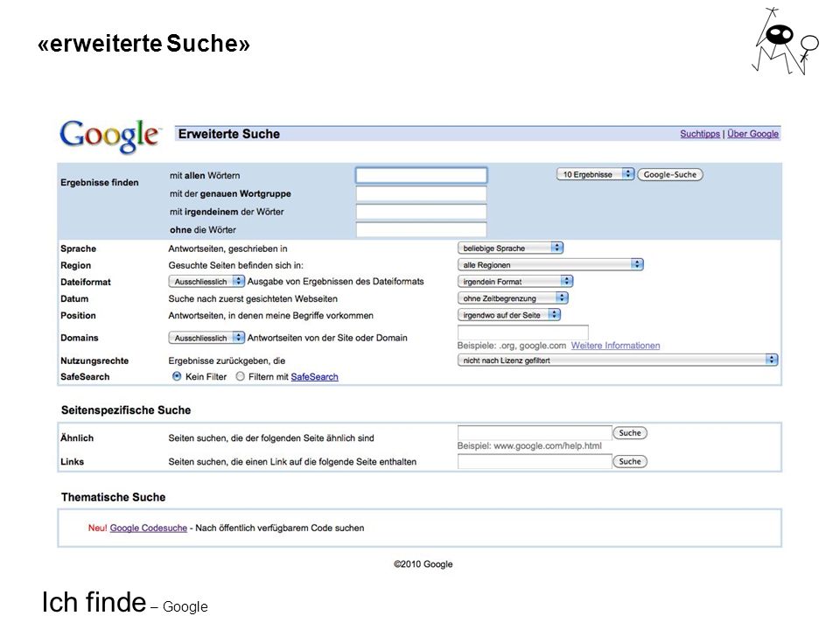Viewport: 840px width, 630px height.
Task: Click the 'Seitenspezifische Suche' heading
Action: pos(126,410)
